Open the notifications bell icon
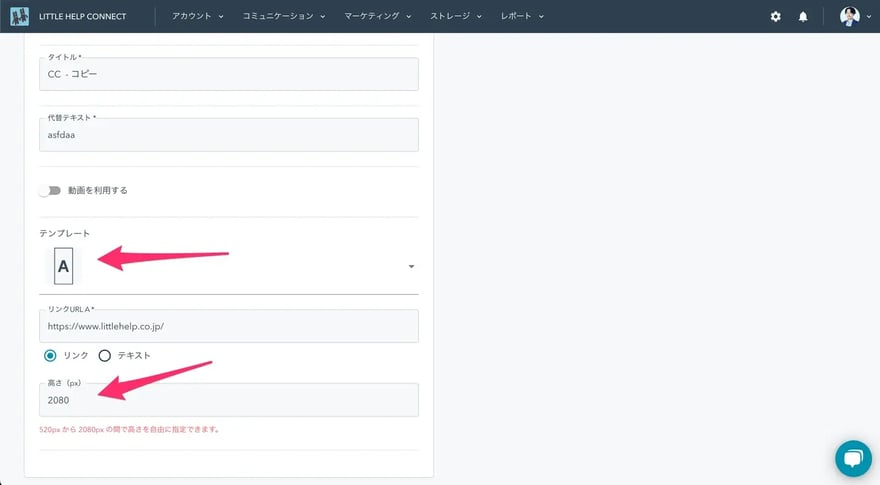This screenshot has width=880, height=485. (803, 17)
